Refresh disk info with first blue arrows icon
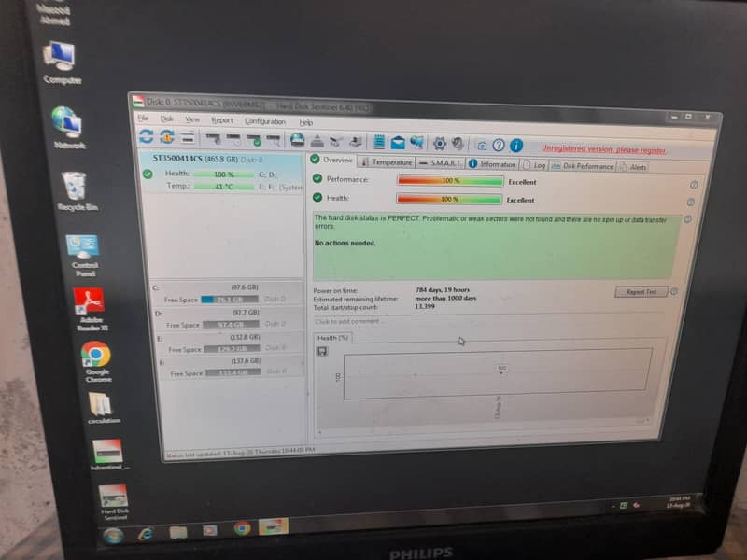 146,136
